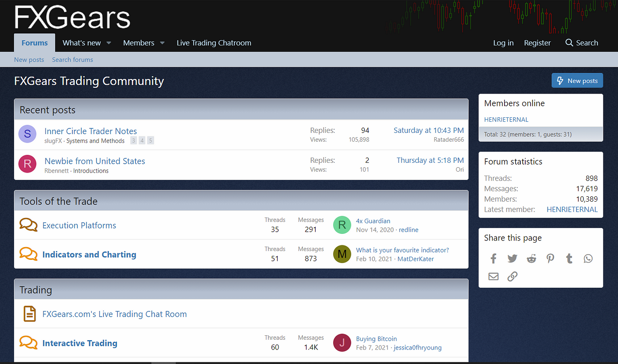Open slugFX avatar marked S
The image size is (618, 364).
pos(27,134)
